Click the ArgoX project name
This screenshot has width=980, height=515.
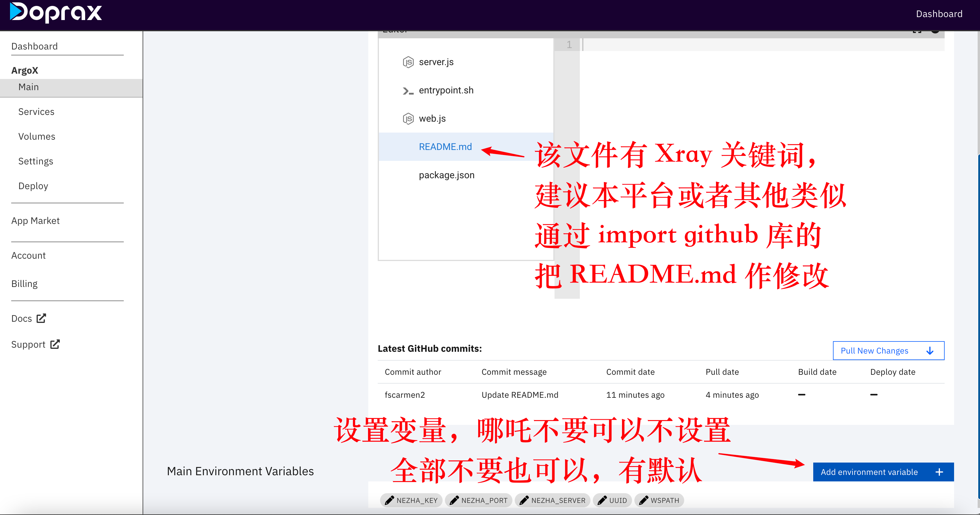(x=25, y=70)
